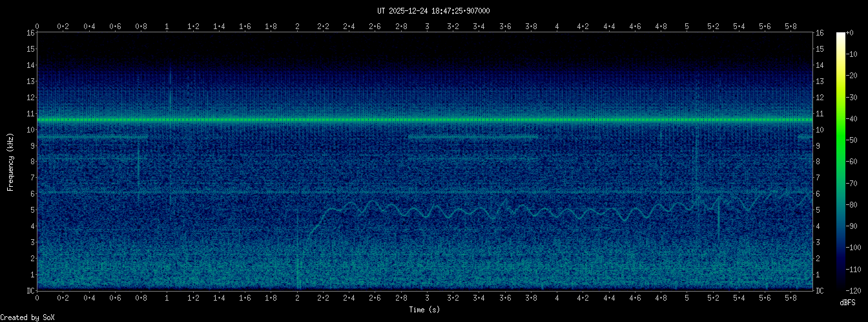Click the 16 label on the right frequency axis

[820, 33]
